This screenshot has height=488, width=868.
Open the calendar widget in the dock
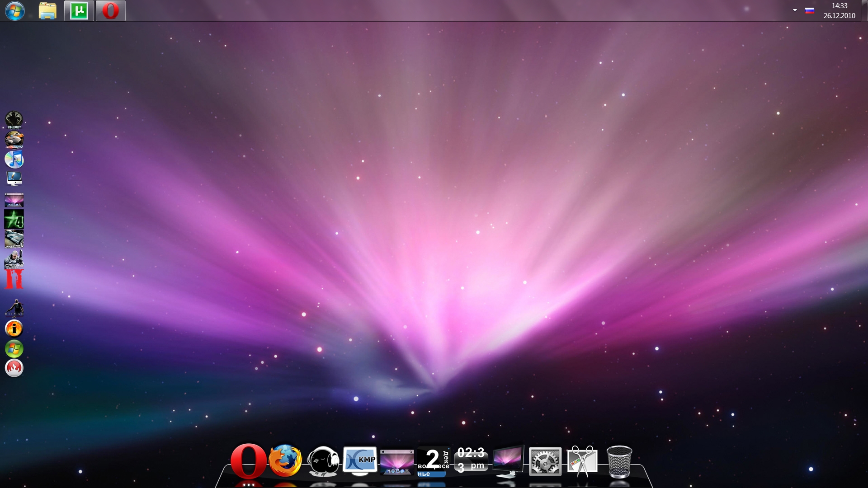[433, 461]
